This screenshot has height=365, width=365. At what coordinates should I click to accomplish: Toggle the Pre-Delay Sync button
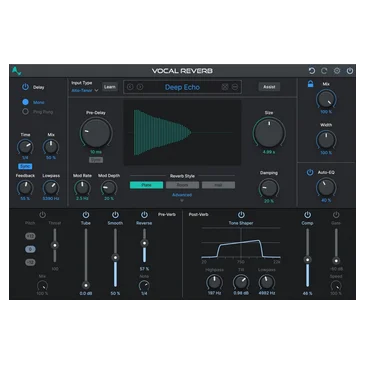[96, 160]
